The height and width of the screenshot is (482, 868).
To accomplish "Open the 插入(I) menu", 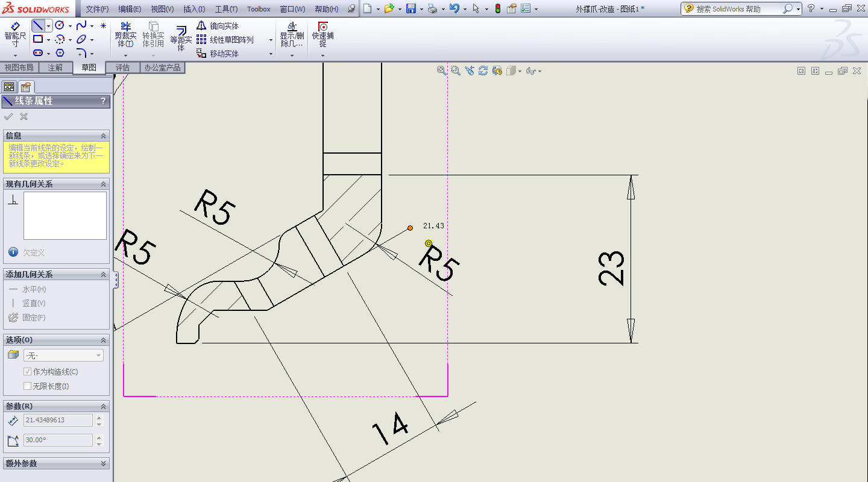I will (194, 9).
